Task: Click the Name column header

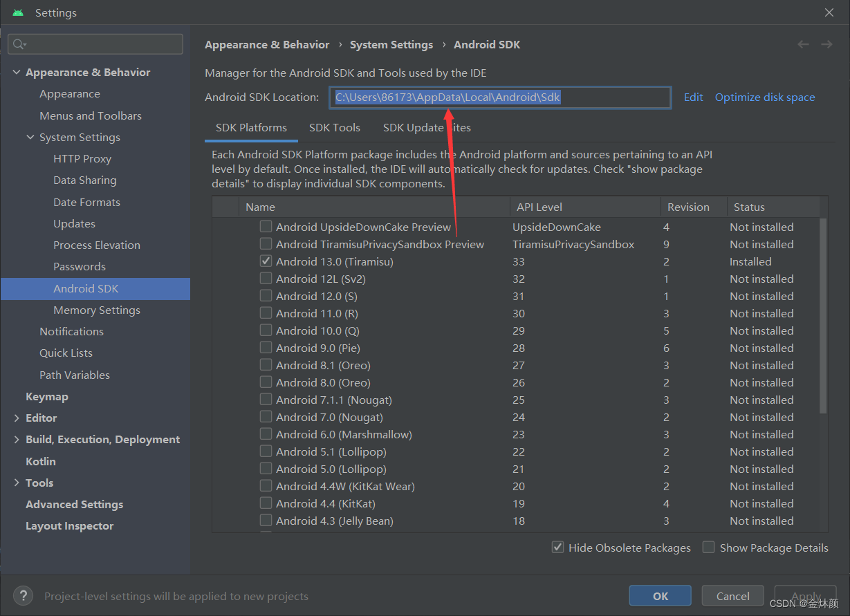Action: [374, 207]
